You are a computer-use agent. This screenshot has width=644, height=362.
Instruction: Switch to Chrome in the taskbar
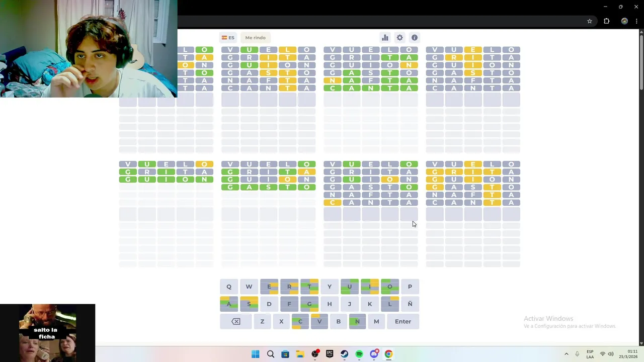click(x=388, y=354)
